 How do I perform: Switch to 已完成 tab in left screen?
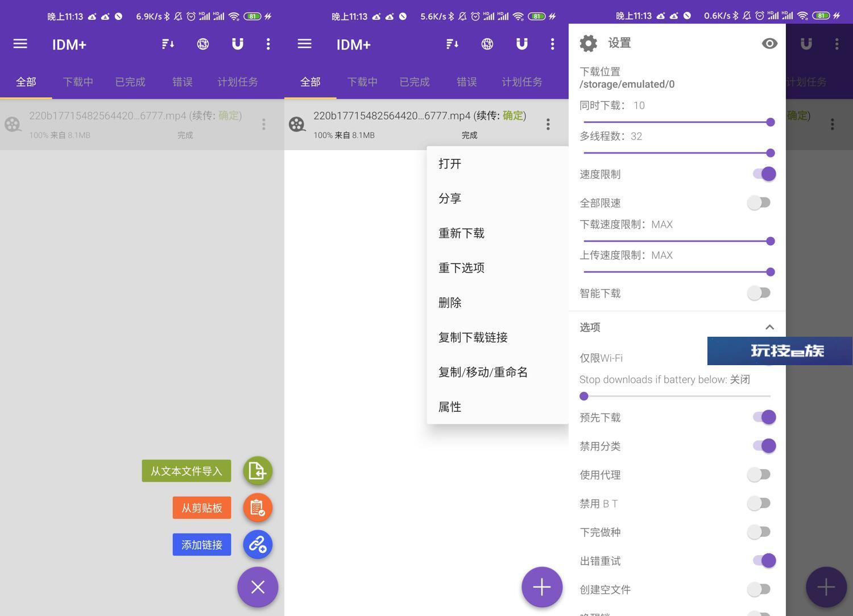coord(130,82)
